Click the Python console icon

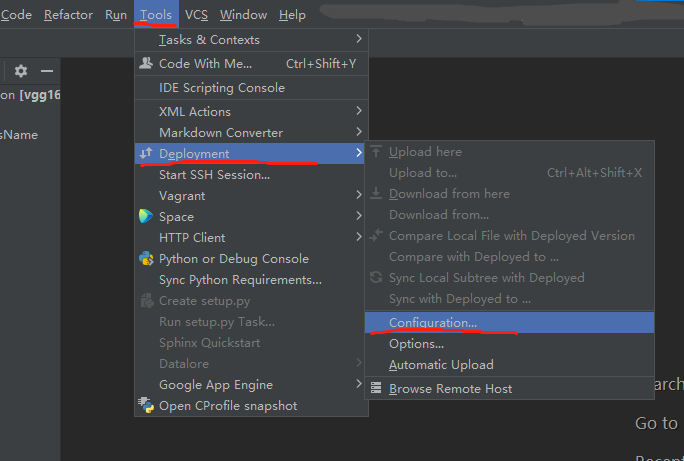(x=147, y=258)
